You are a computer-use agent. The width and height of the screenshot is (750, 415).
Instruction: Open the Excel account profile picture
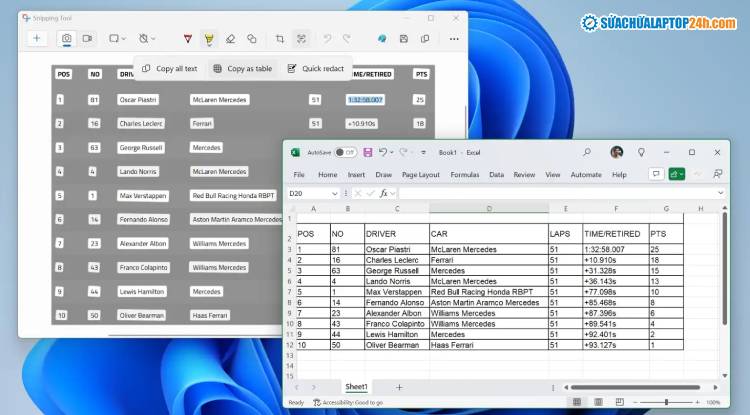[617, 153]
